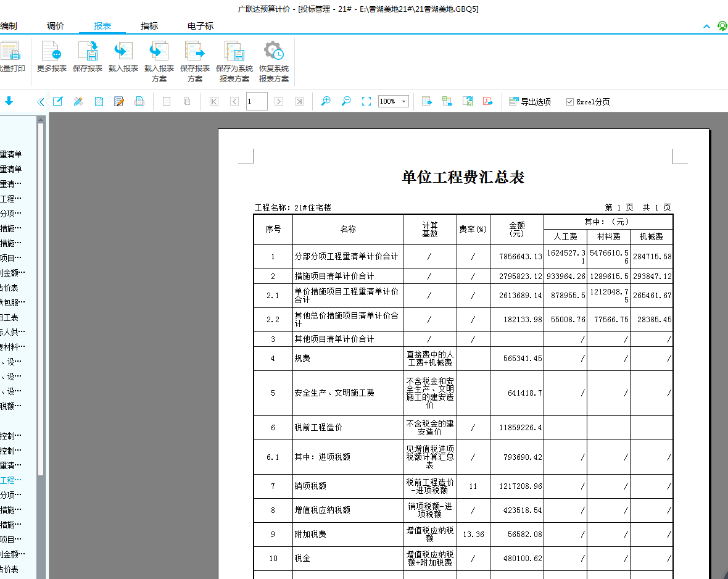Go to first page button
The width and height of the screenshot is (728, 579).
tap(214, 101)
